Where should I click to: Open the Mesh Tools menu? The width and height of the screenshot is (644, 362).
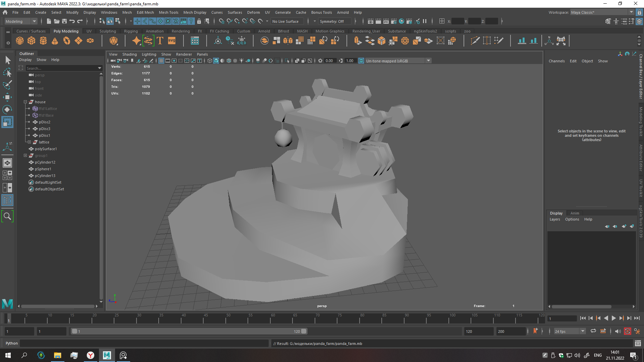coord(168,12)
